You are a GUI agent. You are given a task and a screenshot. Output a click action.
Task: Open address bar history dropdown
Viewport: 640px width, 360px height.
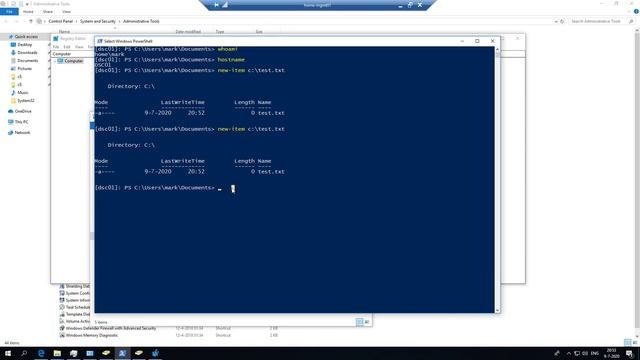click(556, 21)
